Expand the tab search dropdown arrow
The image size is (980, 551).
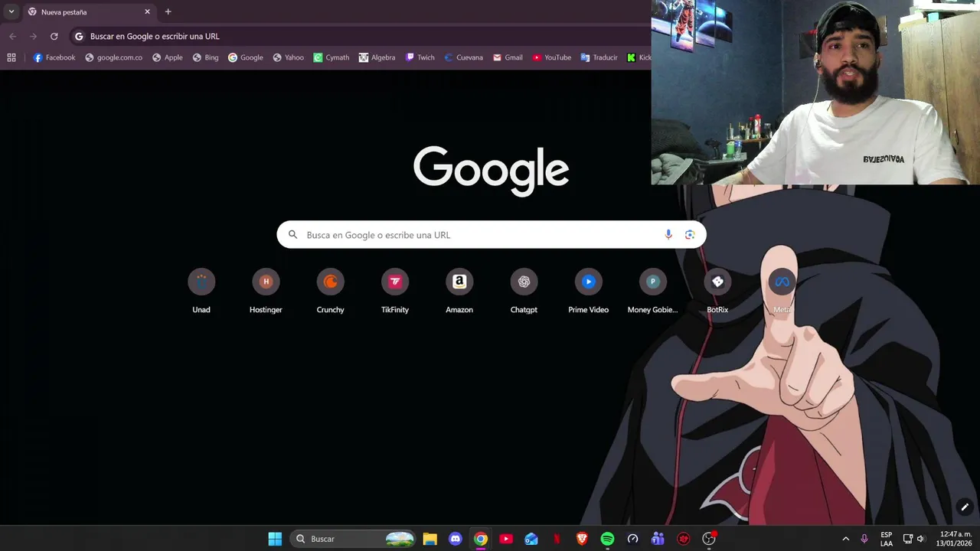click(11, 11)
